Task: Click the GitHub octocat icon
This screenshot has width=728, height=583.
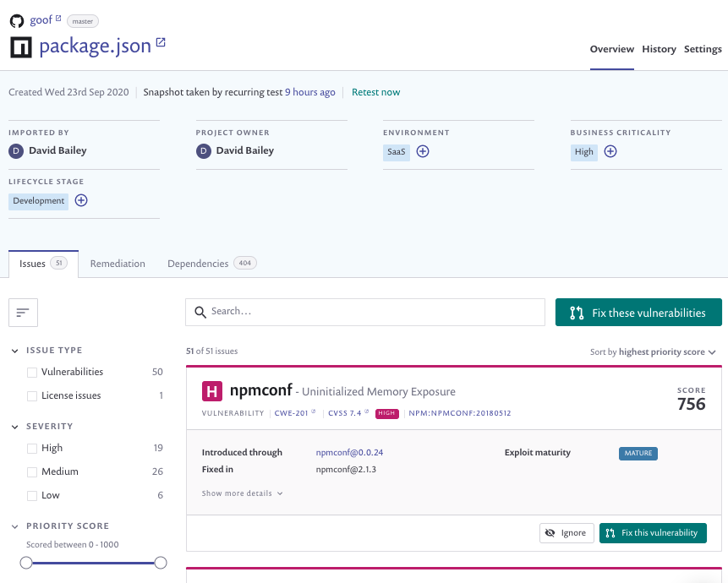Action: pos(17,21)
